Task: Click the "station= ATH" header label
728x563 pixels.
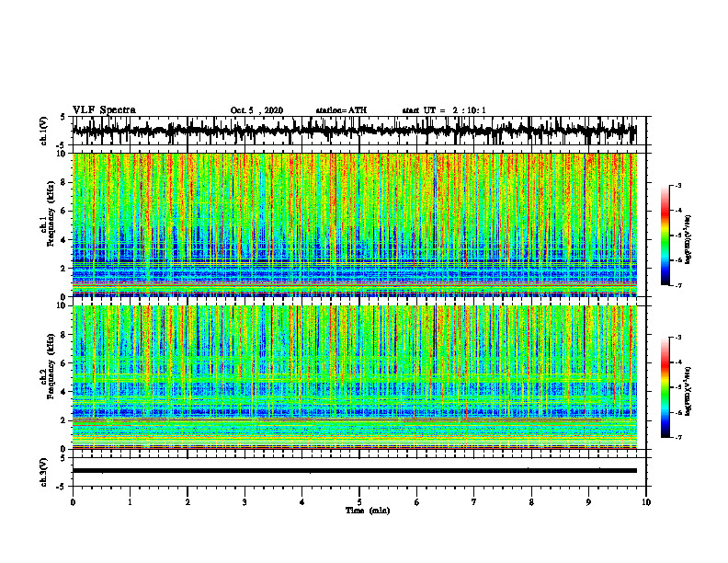Action: pyautogui.click(x=341, y=110)
